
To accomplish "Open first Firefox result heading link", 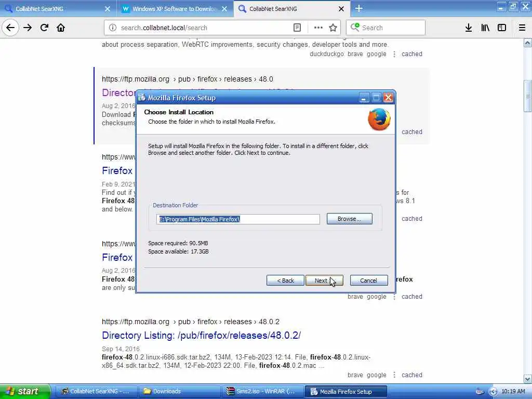I will pyautogui.click(x=117, y=170).
